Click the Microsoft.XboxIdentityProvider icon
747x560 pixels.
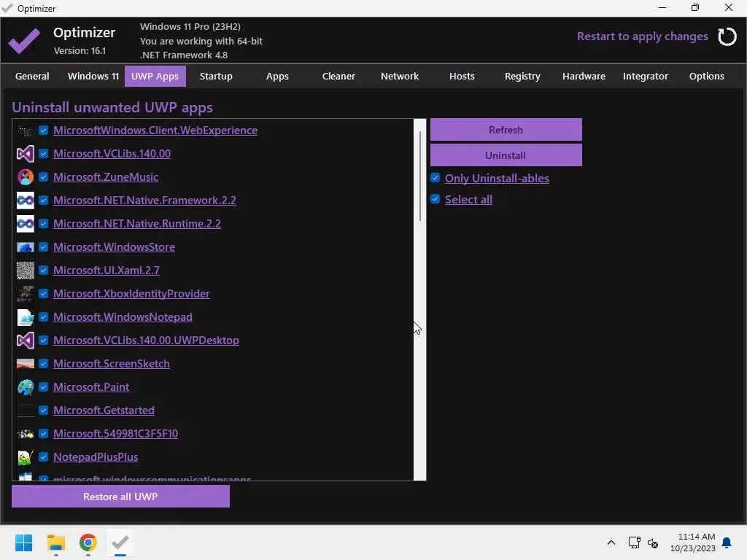click(x=26, y=294)
